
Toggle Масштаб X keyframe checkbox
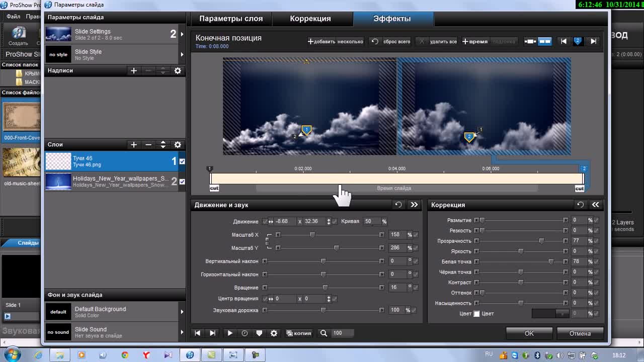tap(416, 235)
